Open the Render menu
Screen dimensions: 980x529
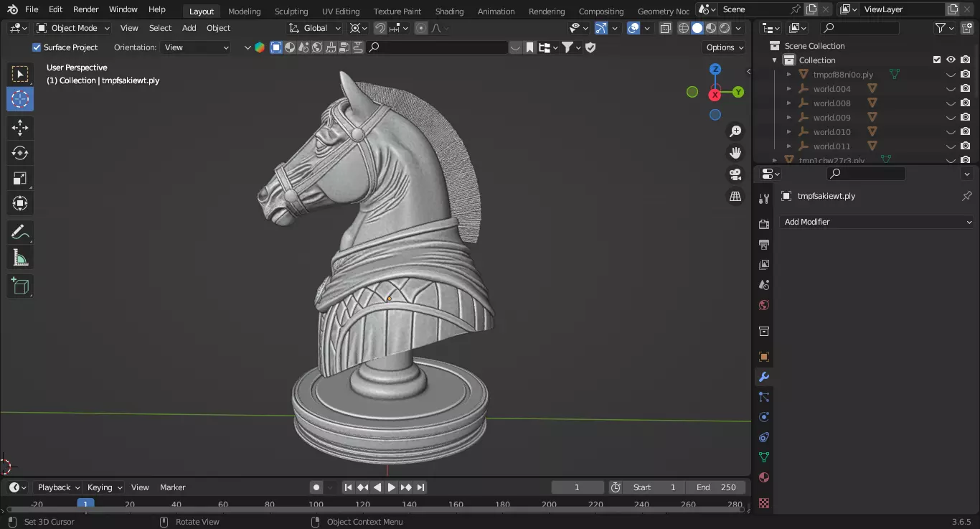[x=85, y=9]
